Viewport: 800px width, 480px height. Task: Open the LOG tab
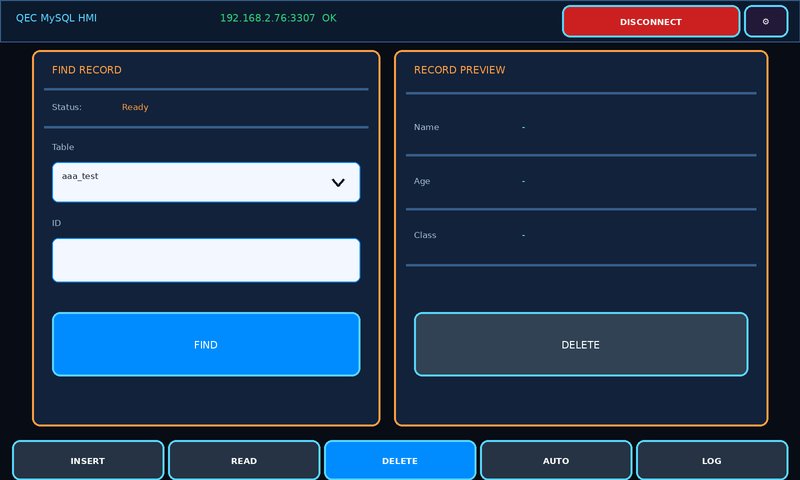(x=712, y=461)
